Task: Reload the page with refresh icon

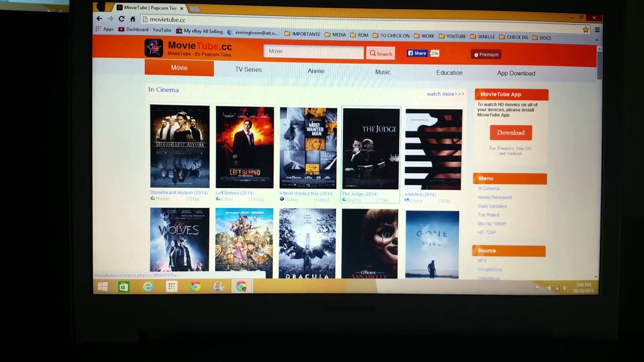Action: 121,19
